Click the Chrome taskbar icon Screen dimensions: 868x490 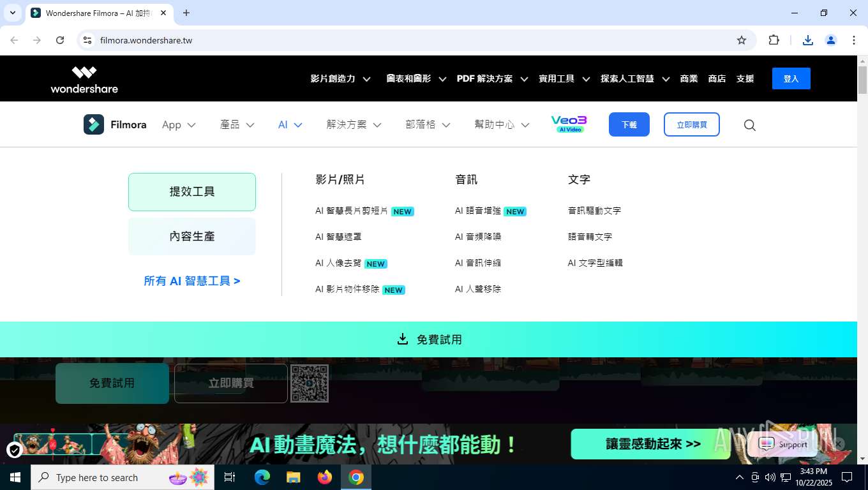[x=356, y=477]
